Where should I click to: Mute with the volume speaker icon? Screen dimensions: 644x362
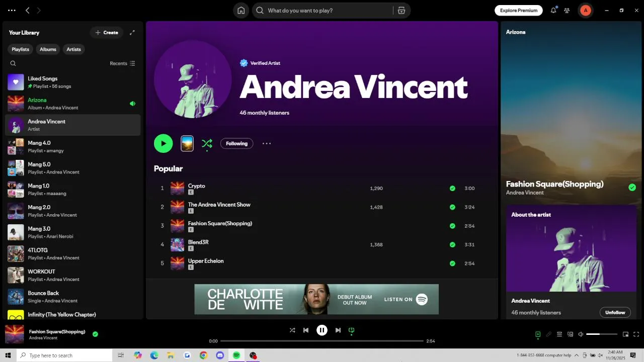[x=581, y=334]
